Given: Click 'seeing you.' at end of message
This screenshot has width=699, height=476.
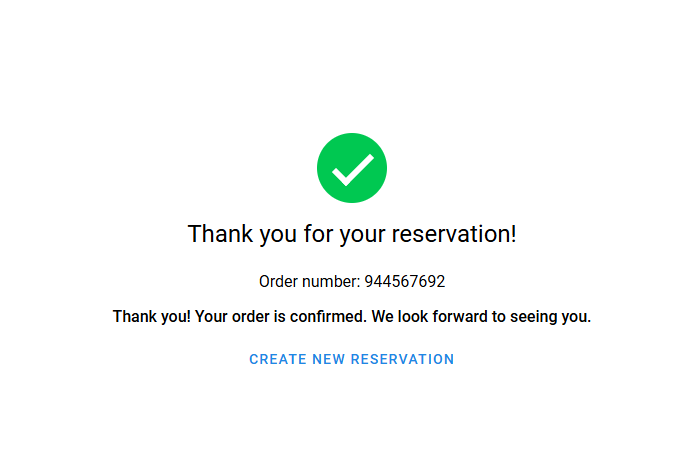Looking at the screenshot, I should pos(551,317).
